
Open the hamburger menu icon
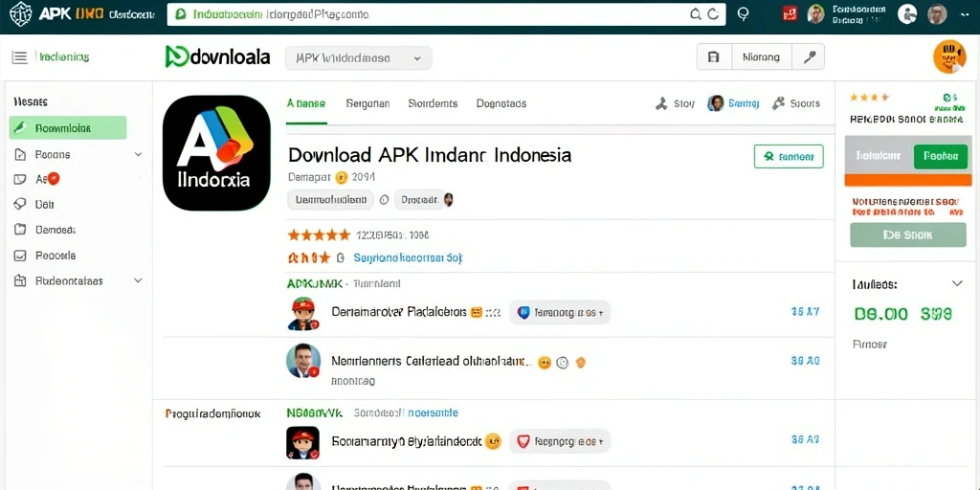(x=20, y=57)
